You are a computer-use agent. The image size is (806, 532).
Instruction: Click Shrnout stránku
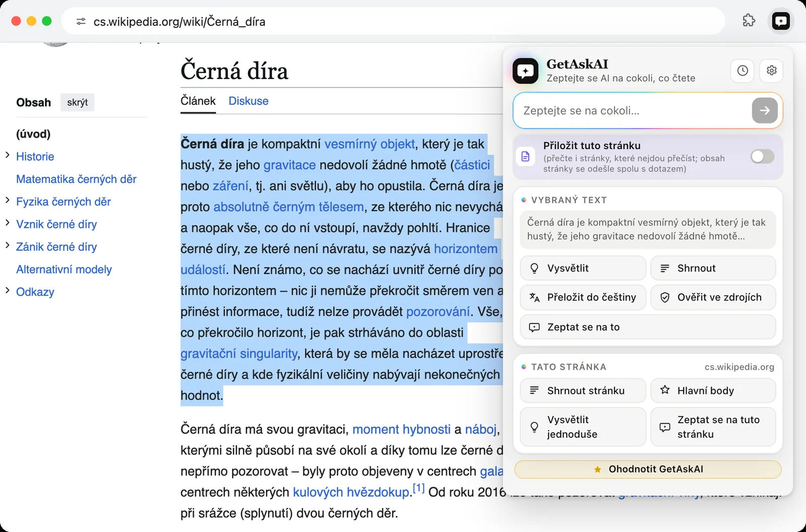583,390
